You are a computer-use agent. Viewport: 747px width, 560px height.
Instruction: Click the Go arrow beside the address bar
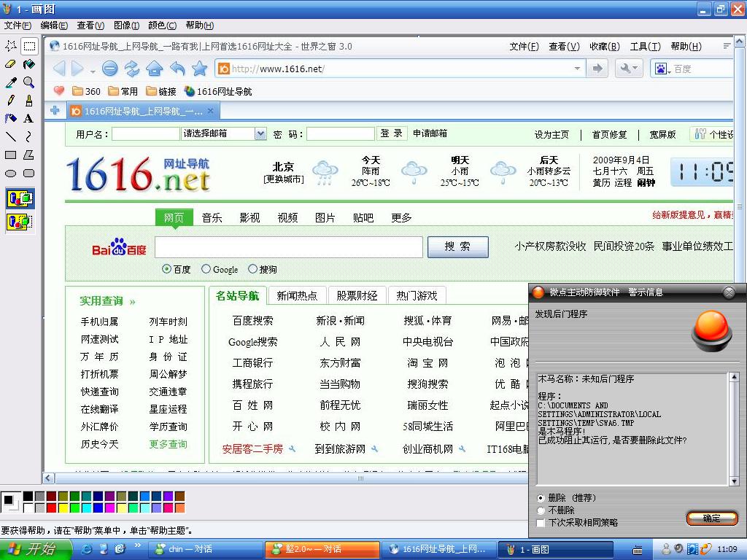[x=597, y=69]
